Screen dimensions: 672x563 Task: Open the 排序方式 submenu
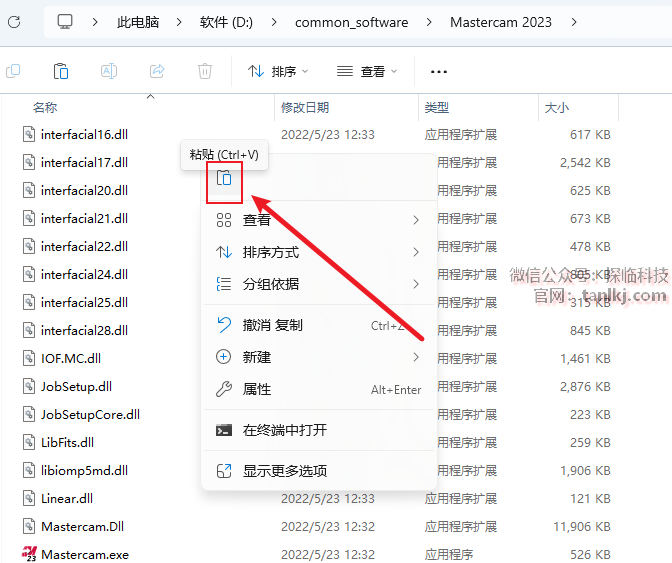[x=319, y=252]
